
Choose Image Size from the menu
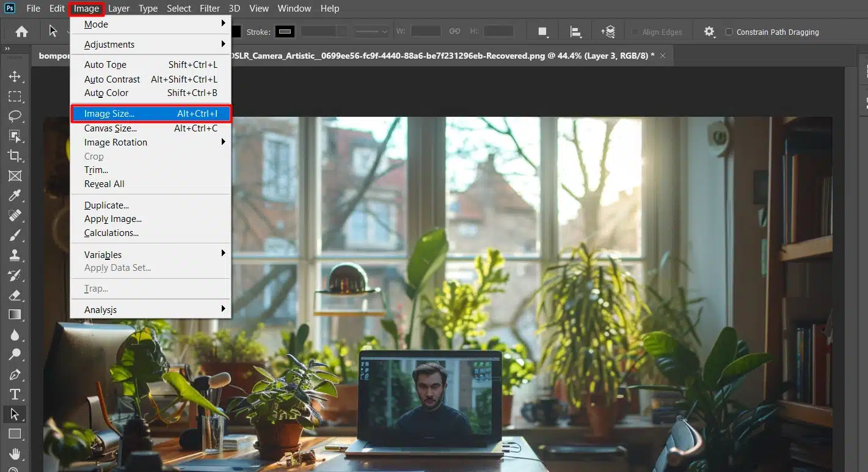(x=150, y=114)
